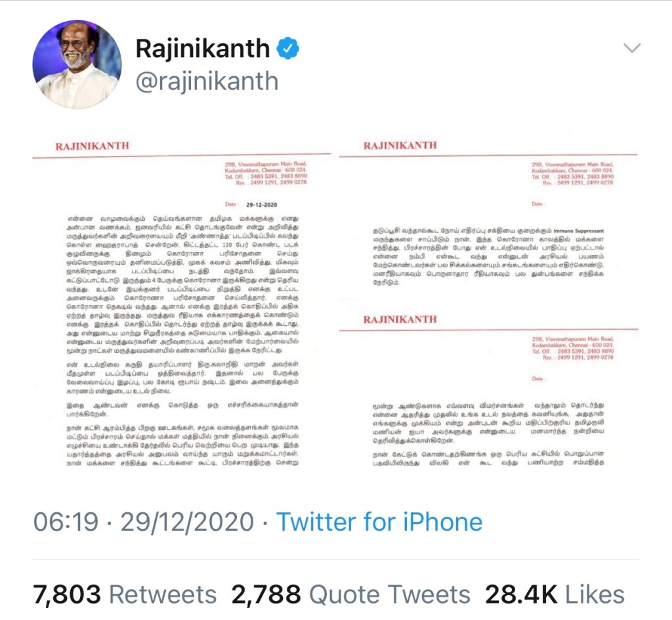Open the Twitter for iPhone link
The width and height of the screenshot is (672, 620).
click(x=379, y=522)
